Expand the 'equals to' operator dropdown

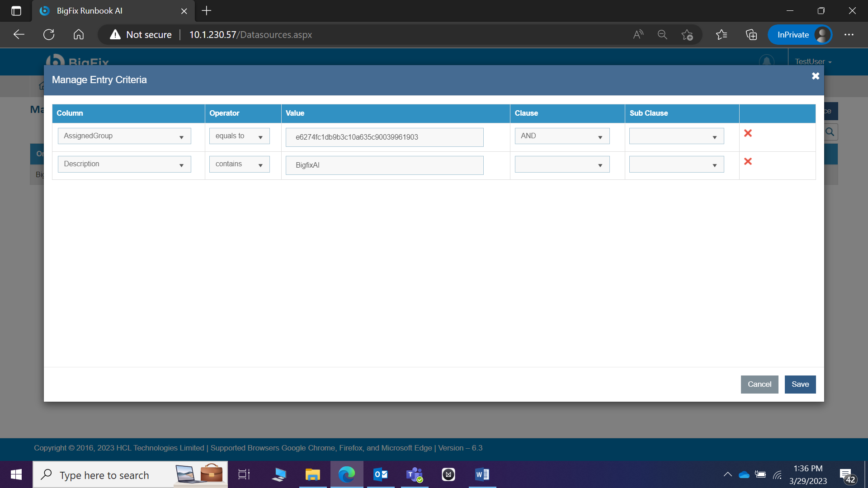(239, 136)
